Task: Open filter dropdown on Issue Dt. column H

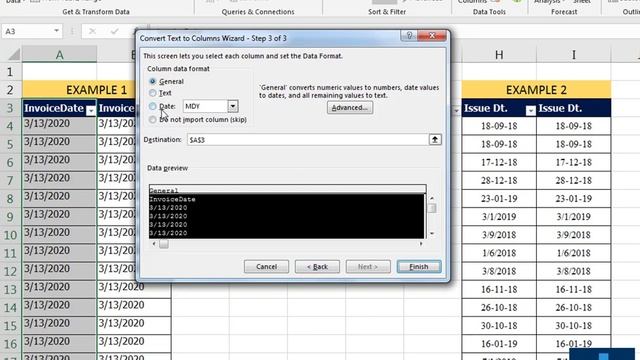Action: click(531, 110)
